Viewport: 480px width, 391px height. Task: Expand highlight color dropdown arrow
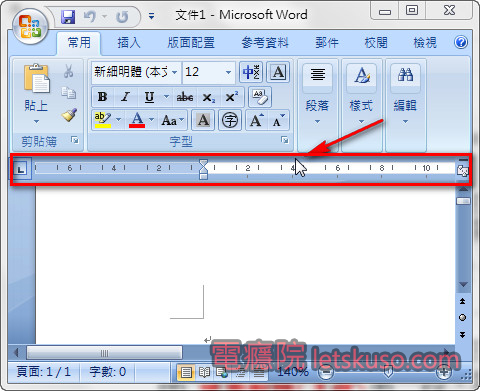(x=119, y=120)
